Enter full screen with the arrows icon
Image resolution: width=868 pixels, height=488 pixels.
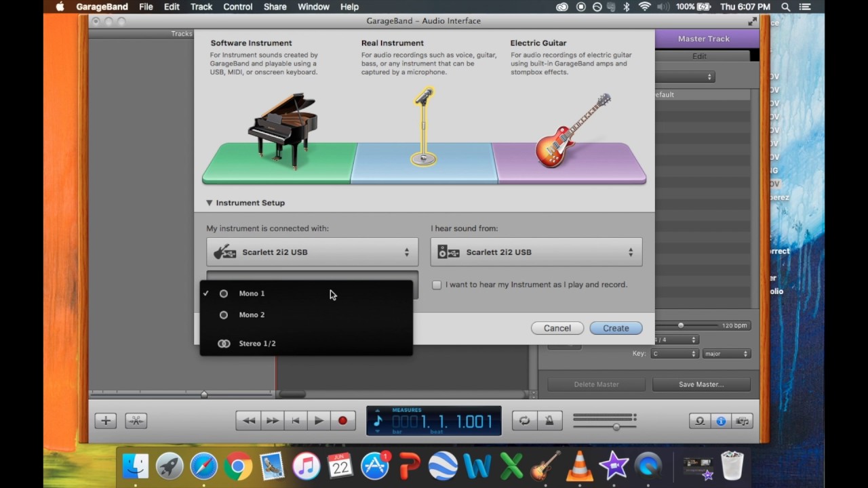click(752, 21)
